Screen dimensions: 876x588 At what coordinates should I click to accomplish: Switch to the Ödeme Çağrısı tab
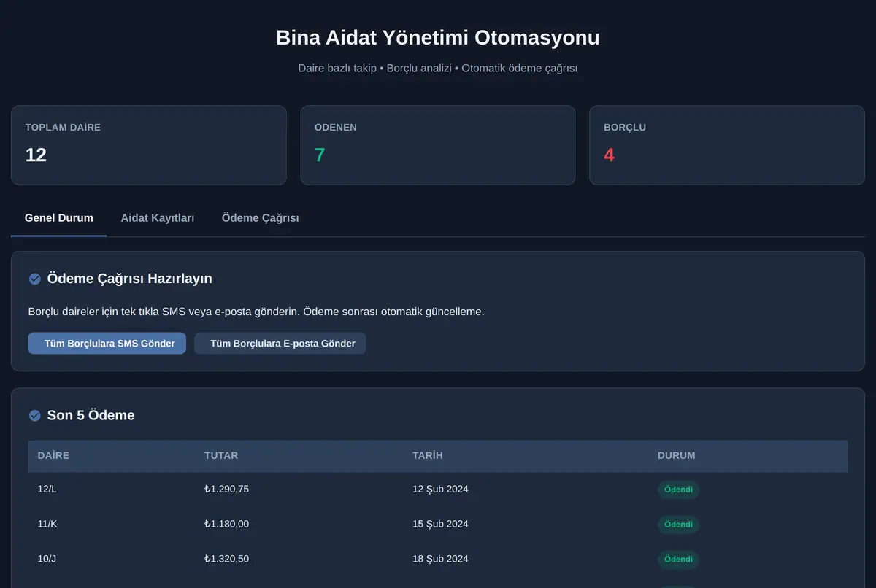[261, 218]
